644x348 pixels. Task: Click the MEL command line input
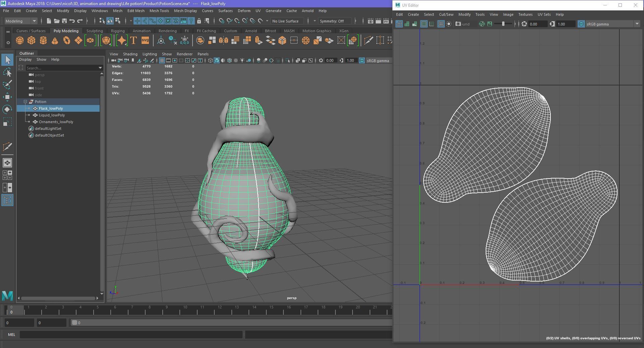tap(131, 334)
